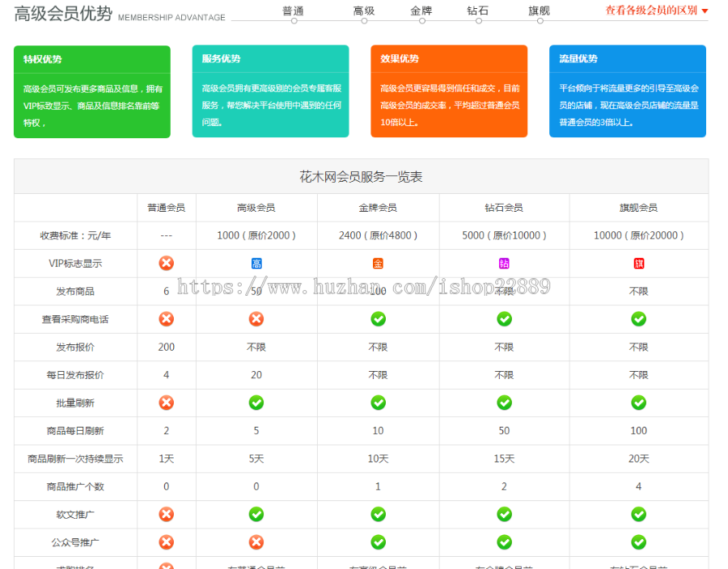This screenshot has height=569, width=728.
Task: Click the orange 效果优势 card
Action: [x=449, y=91]
